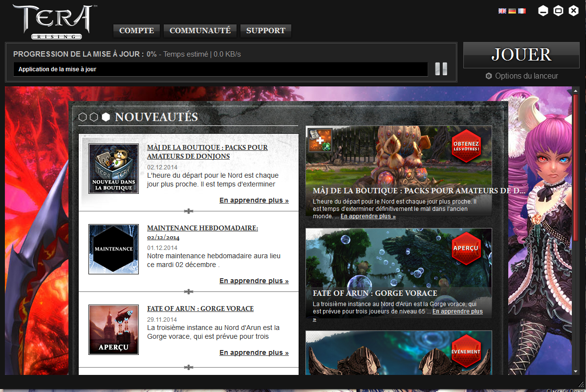Open Maintenance hebdomadaire 02/12/2014 headline
The height and width of the screenshot is (392, 586).
(202, 232)
